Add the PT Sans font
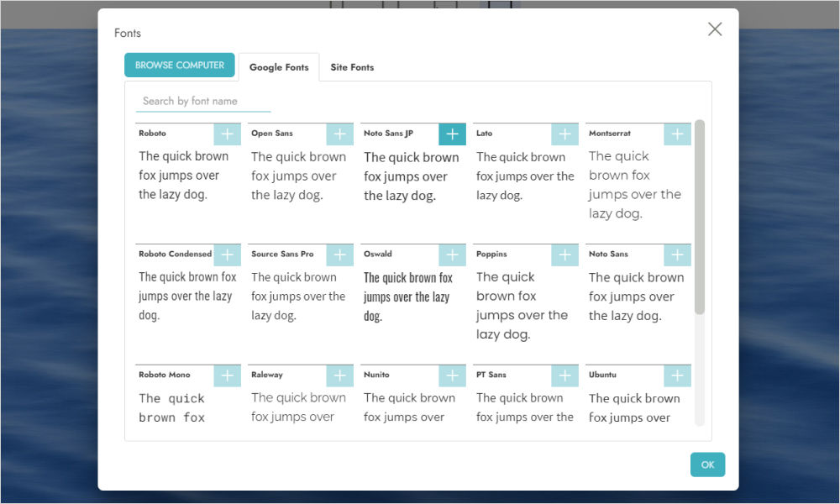Image resolution: width=840 pixels, height=504 pixels. pyautogui.click(x=564, y=375)
